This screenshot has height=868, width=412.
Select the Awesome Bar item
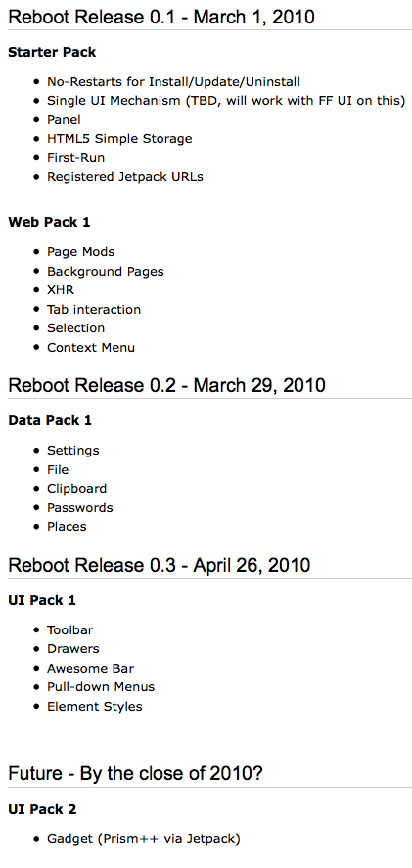pos(90,669)
